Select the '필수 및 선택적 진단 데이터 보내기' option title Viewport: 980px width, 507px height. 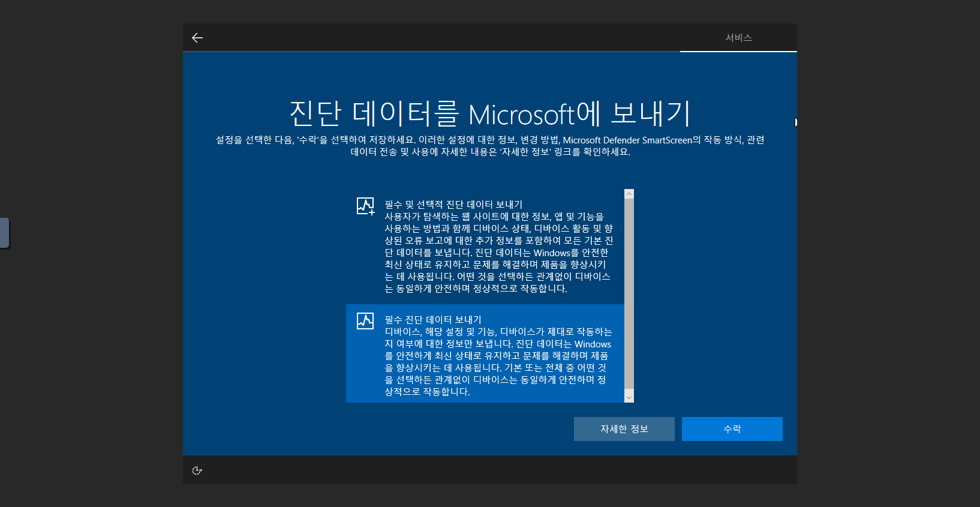[453, 205]
